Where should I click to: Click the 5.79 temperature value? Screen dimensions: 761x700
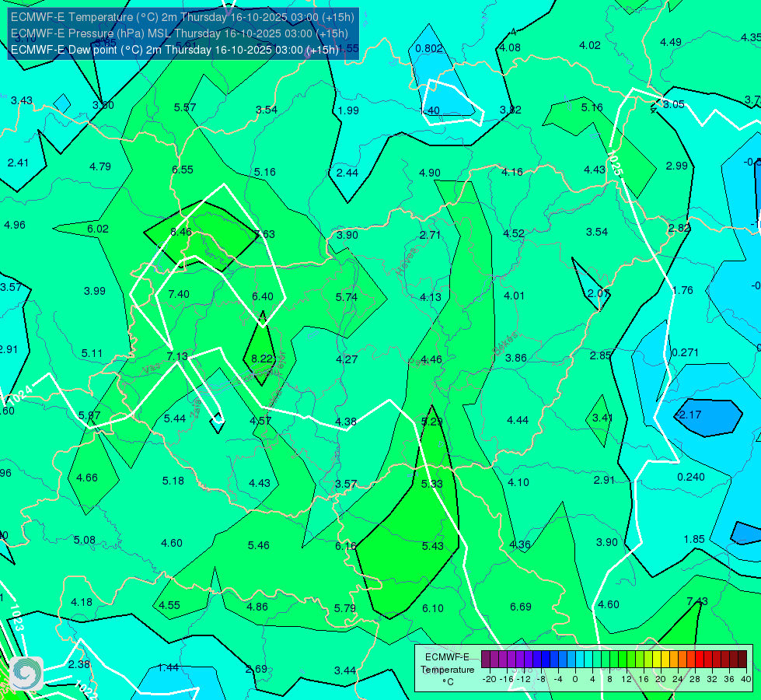pos(344,608)
